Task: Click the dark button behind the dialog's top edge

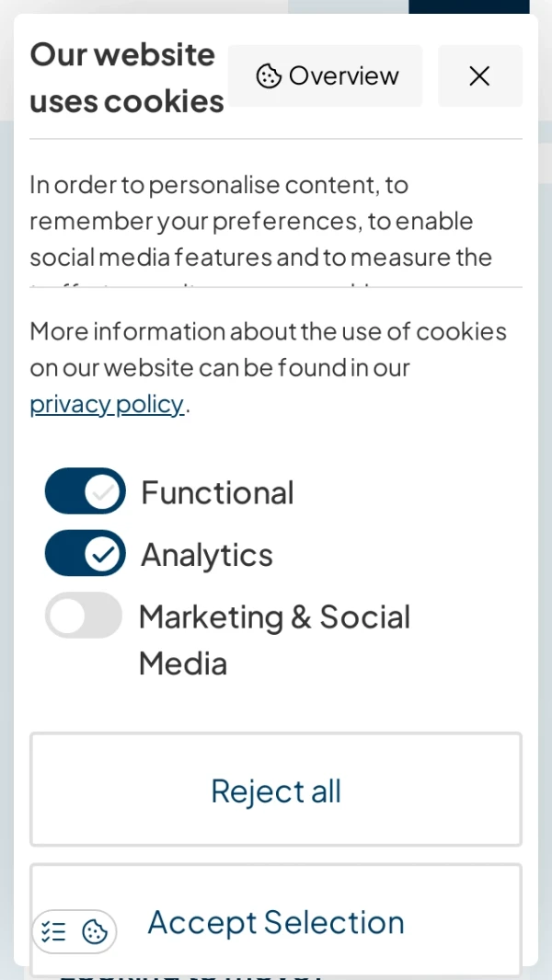Action: (x=468, y=6)
